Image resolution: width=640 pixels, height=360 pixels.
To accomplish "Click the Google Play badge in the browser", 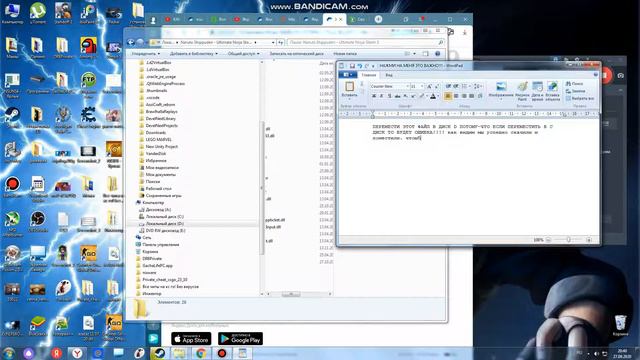I will (x=240, y=339).
